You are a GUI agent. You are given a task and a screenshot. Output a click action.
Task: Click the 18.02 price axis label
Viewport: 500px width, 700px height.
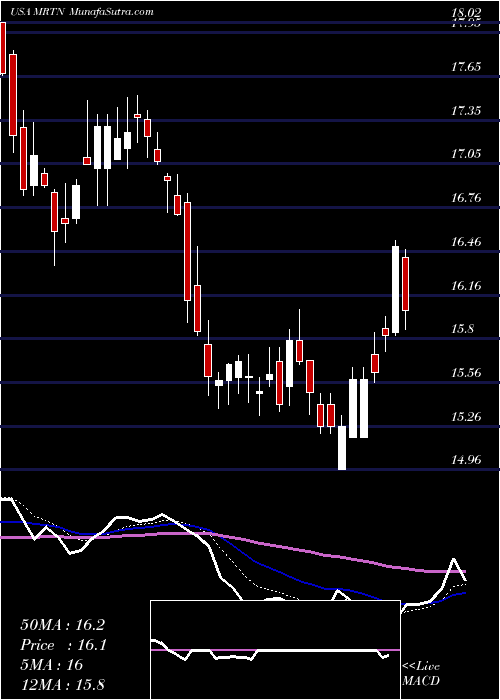coord(467,13)
